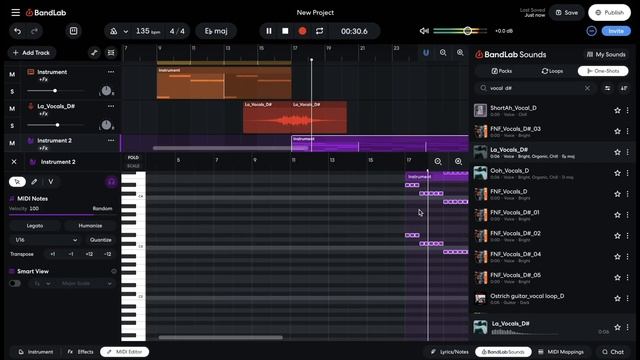
Task: Open the 1/16 quantize dropdown
Action: tap(46, 240)
